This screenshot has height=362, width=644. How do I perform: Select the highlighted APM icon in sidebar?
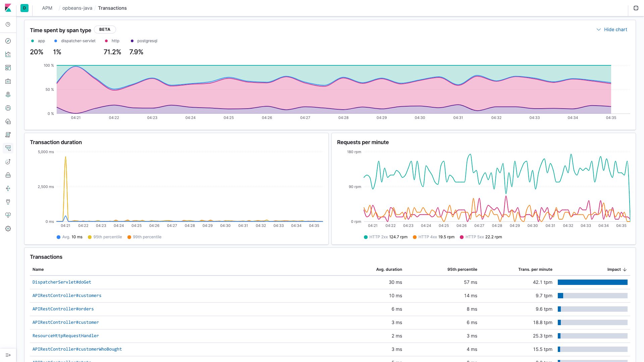coord(8,148)
